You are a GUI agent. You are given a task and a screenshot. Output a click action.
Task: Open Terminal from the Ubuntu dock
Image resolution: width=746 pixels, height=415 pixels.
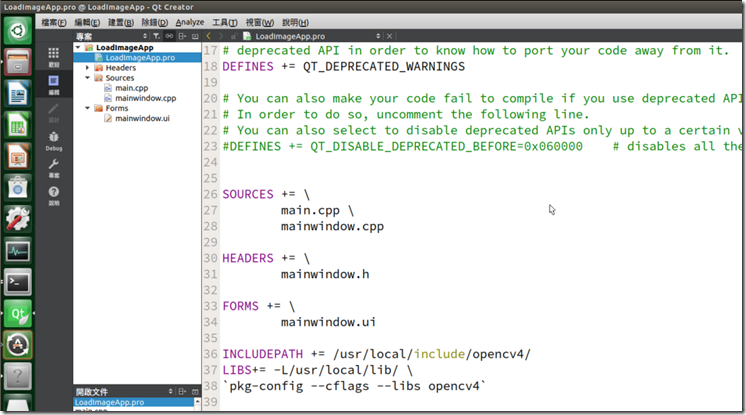tap(18, 282)
